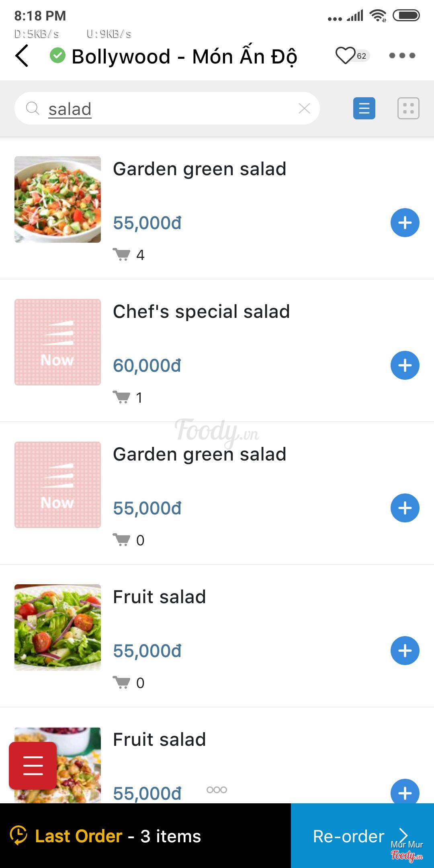Switch to list view layout
Image resolution: width=434 pixels, height=868 pixels.
point(364,108)
